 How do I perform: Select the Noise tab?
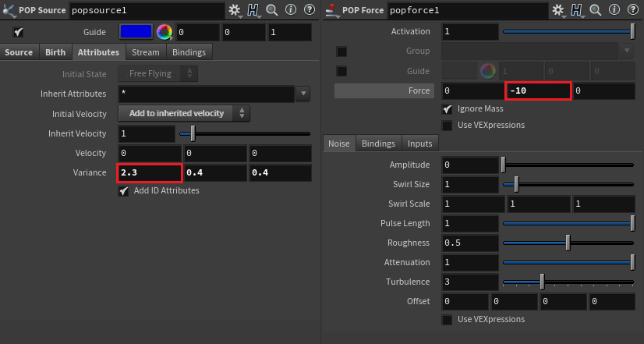point(339,144)
